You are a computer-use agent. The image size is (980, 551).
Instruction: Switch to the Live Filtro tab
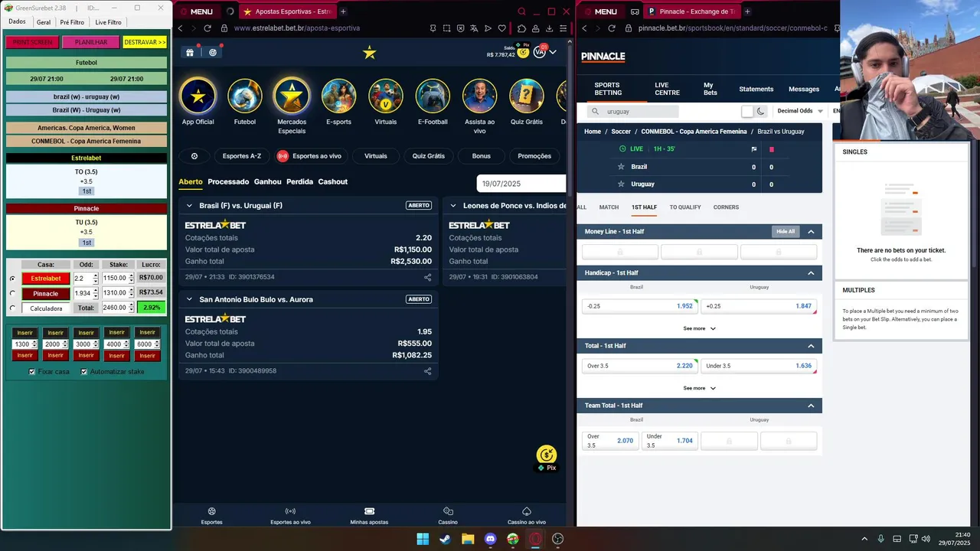[108, 22]
